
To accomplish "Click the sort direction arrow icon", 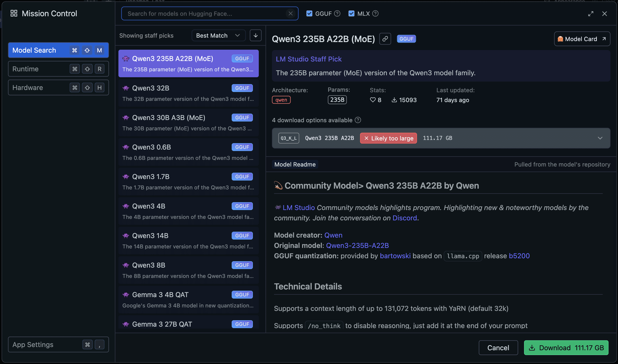I will point(256,35).
